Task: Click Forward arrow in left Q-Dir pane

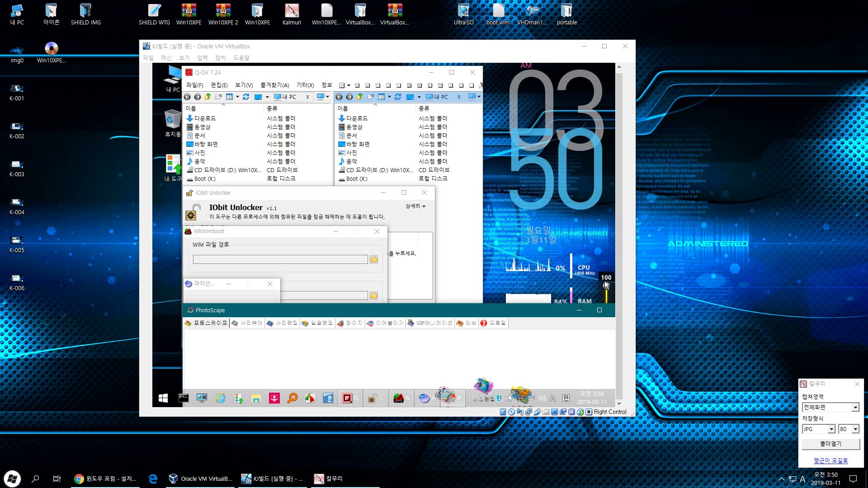Action: click(198, 97)
